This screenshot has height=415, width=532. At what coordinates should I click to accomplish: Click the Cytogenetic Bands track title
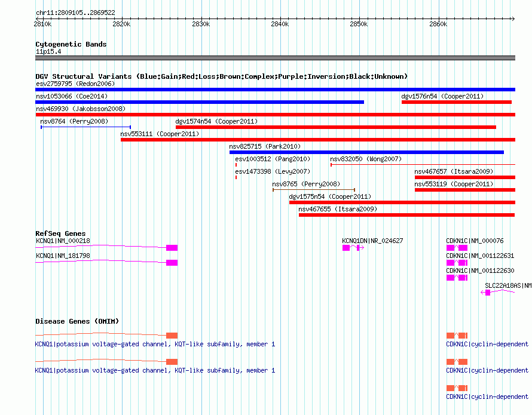[x=71, y=44]
